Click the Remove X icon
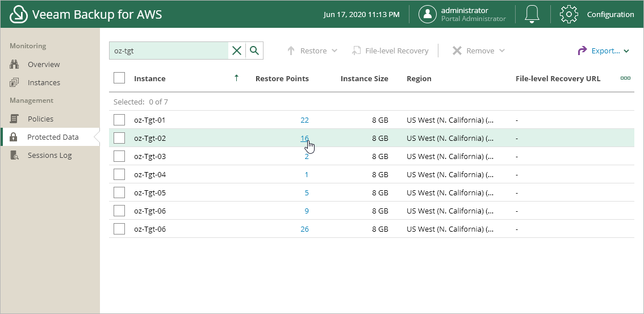Viewport: 644px width, 314px height. tap(457, 51)
